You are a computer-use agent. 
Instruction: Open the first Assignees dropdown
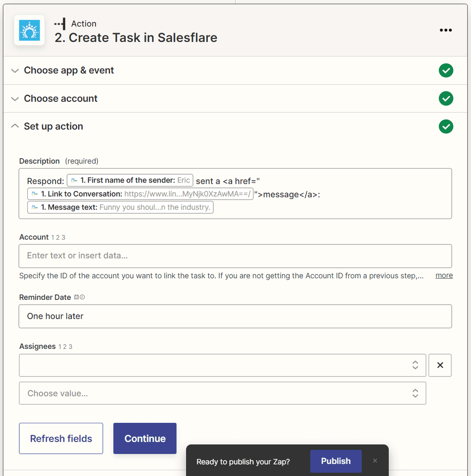click(x=223, y=365)
